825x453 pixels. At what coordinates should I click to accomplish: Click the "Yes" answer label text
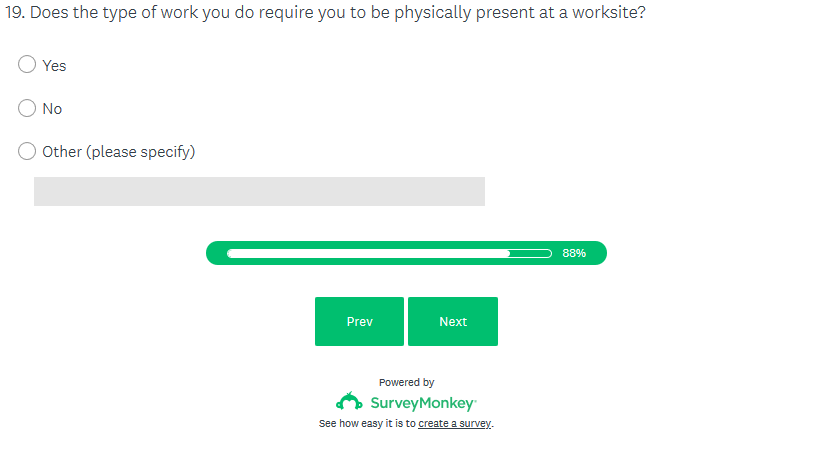click(54, 65)
